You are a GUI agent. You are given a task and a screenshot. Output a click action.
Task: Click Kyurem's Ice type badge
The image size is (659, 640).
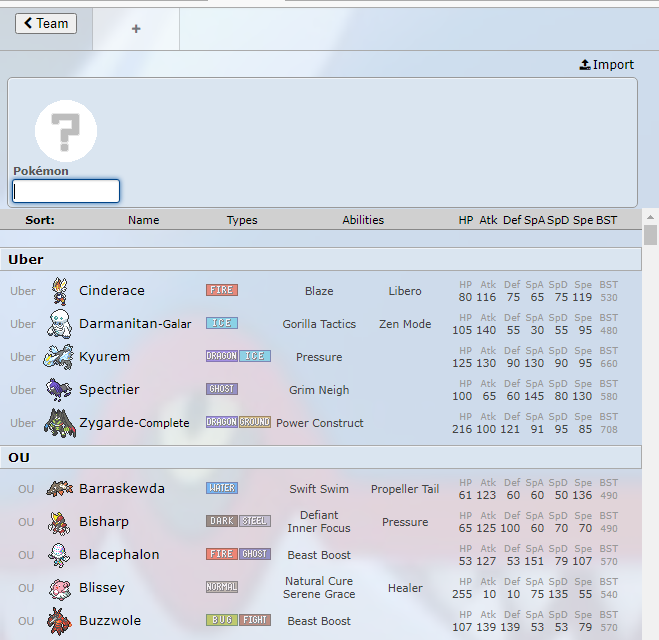click(255, 356)
